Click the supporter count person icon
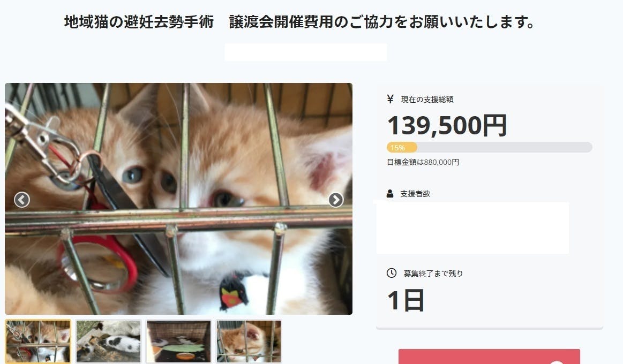The height and width of the screenshot is (364, 623). (390, 193)
